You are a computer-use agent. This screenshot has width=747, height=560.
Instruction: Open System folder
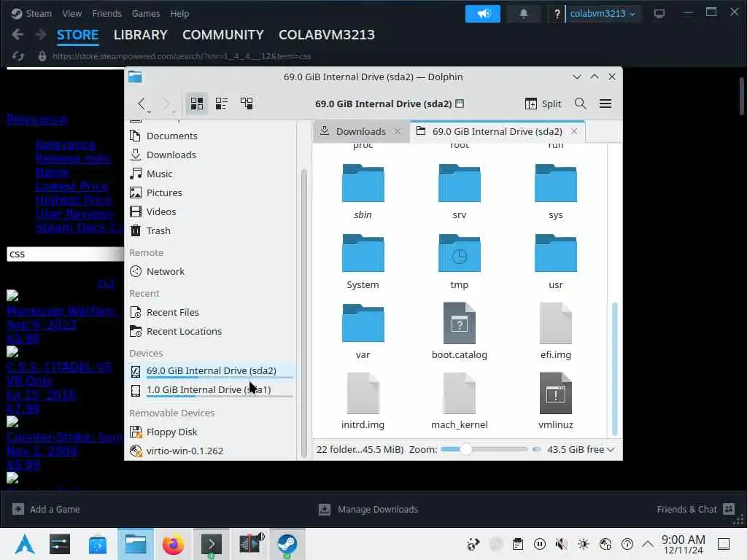(x=363, y=262)
